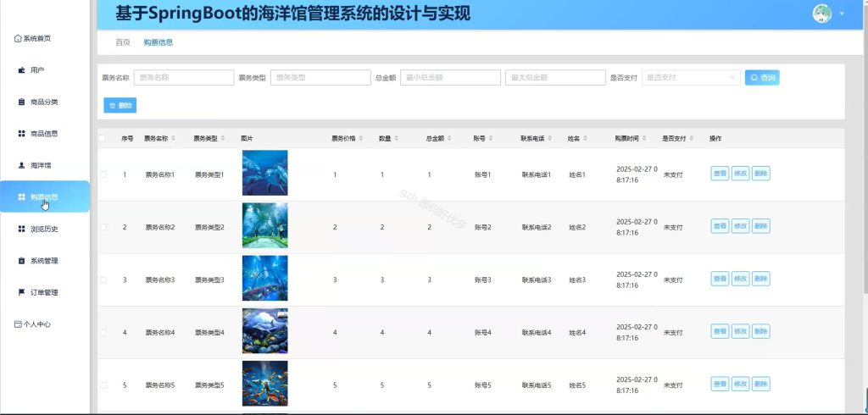Open the 海洋馆 menu item
The image size is (868, 415).
pyautogui.click(x=45, y=165)
